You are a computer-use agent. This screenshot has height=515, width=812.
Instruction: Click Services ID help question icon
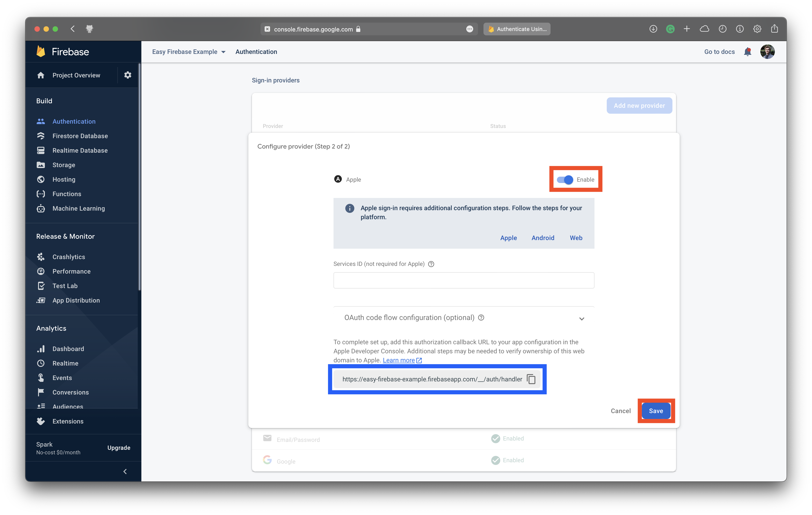coord(431,264)
